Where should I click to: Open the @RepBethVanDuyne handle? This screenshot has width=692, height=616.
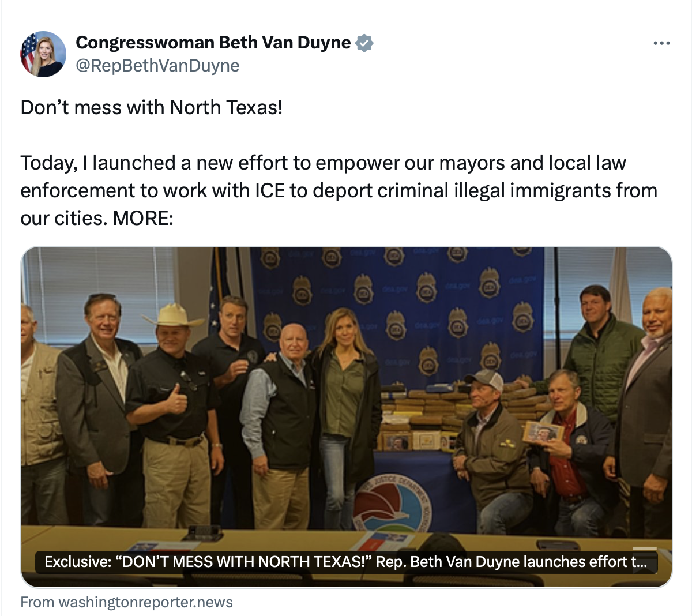tap(157, 66)
